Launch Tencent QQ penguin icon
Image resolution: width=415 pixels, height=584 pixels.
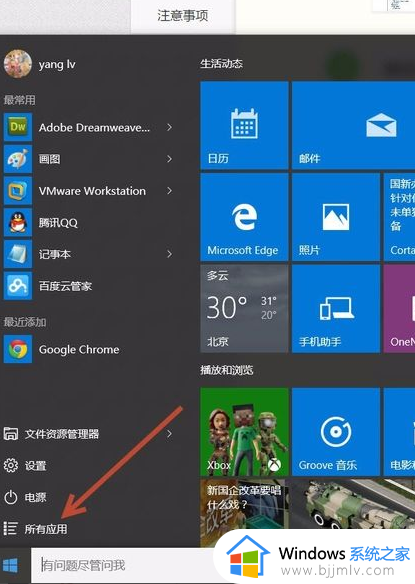coord(18,223)
